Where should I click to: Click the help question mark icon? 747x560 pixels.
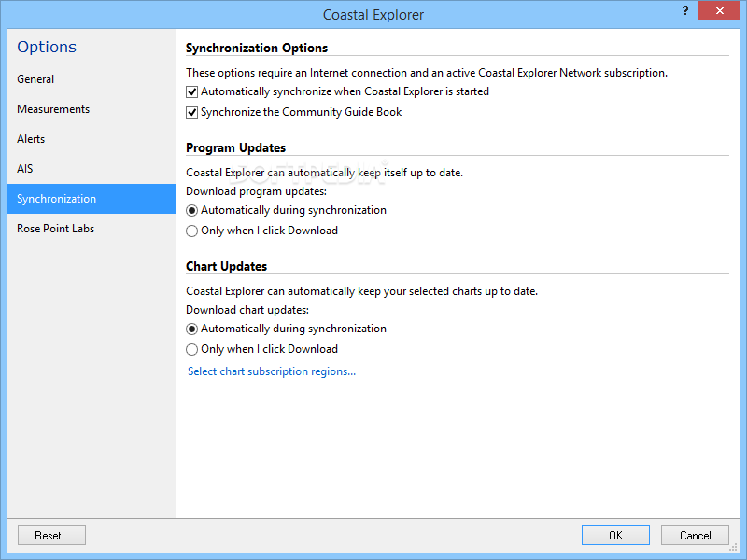click(x=685, y=10)
